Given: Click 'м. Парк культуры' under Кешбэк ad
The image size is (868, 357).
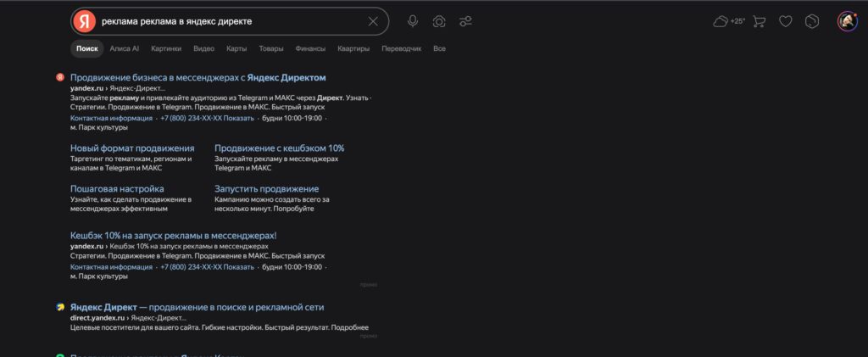Looking at the screenshot, I should [x=99, y=276].
